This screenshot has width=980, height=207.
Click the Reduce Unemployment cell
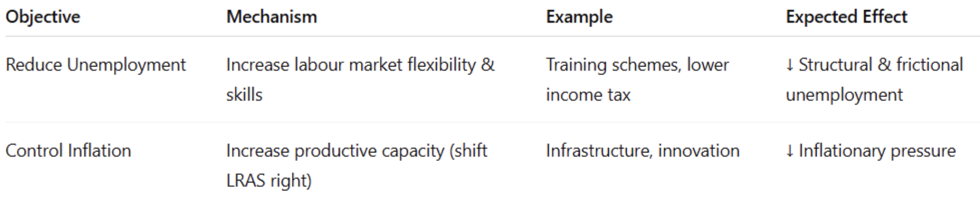[95, 65]
